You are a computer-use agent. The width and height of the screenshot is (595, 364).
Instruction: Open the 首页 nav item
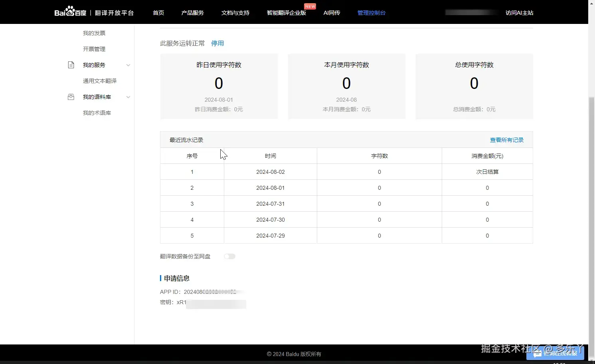click(x=158, y=13)
